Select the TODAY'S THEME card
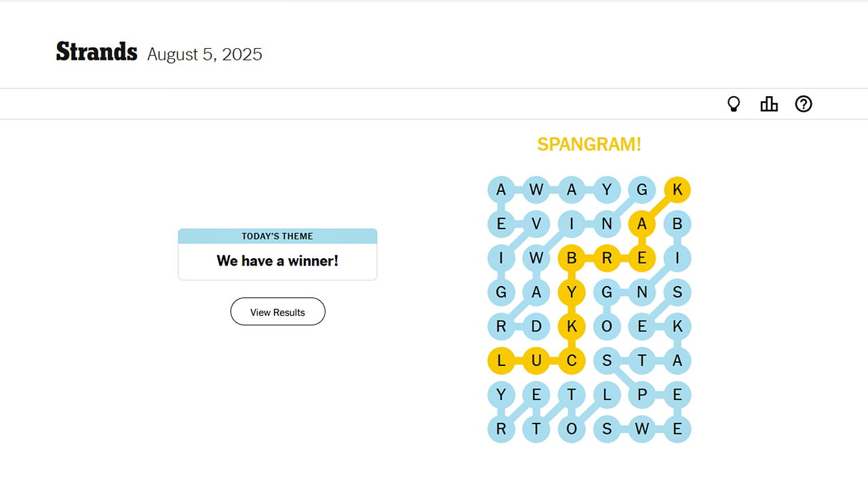Viewport: 868px width, 488px height. coord(277,236)
